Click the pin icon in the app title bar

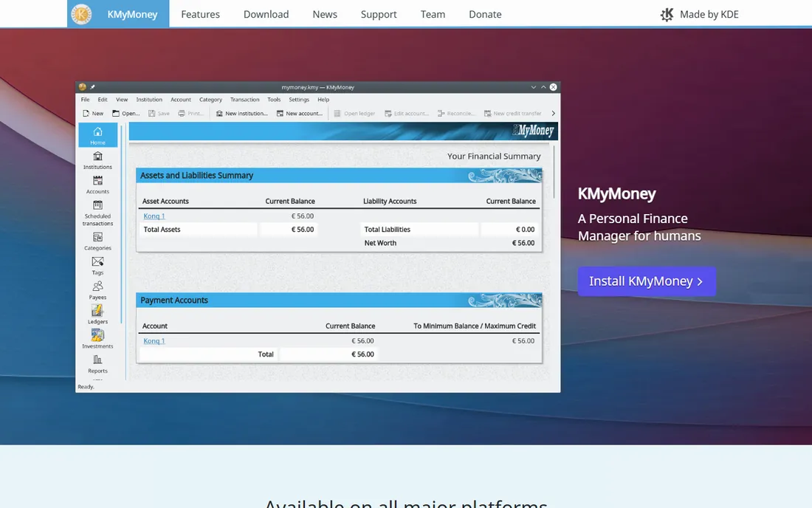(x=93, y=87)
